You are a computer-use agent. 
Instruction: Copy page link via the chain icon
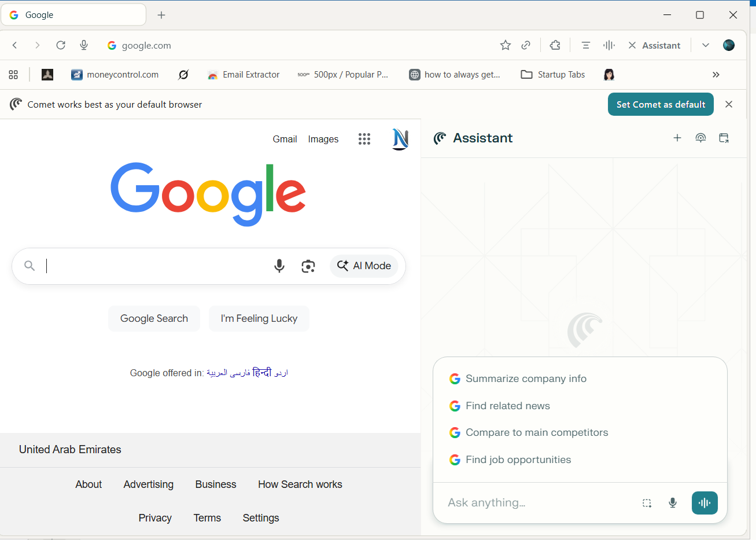pyautogui.click(x=526, y=45)
